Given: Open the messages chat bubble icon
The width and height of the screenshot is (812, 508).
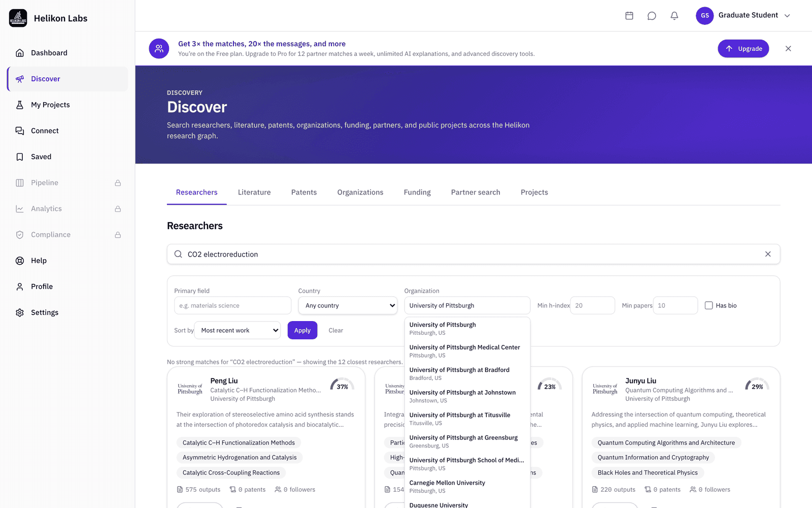Looking at the screenshot, I should pyautogui.click(x=652, y=16).
